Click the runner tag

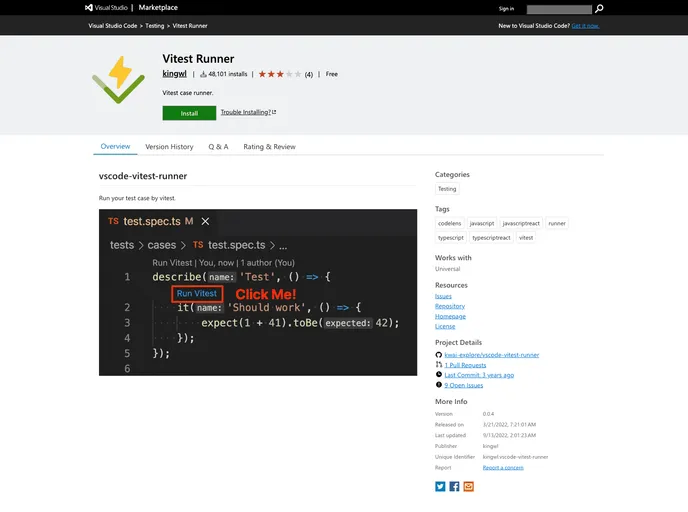pyautogui.click(x=557, y=223)
